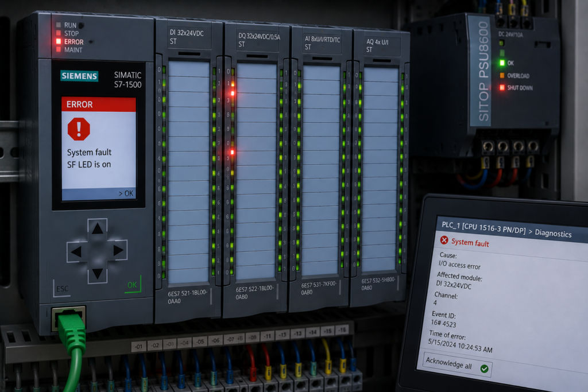This screenshot has height=392, width=588.
Task: Click the 'AI 8xU/I/RTD/TC ST' module label
Action: pyautogui.click(x=322, y=43)
